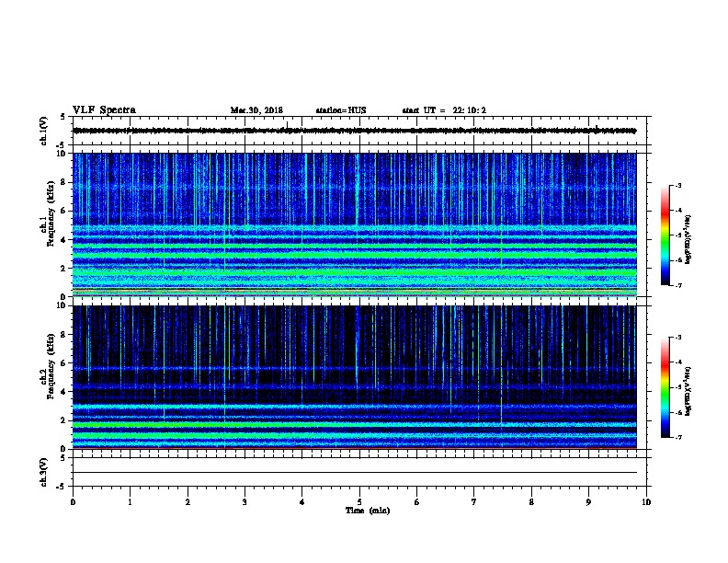Click time axis tick label "1"
This screenshot has width=728, height=563.
pyautogui.click(x=130, y=502)
